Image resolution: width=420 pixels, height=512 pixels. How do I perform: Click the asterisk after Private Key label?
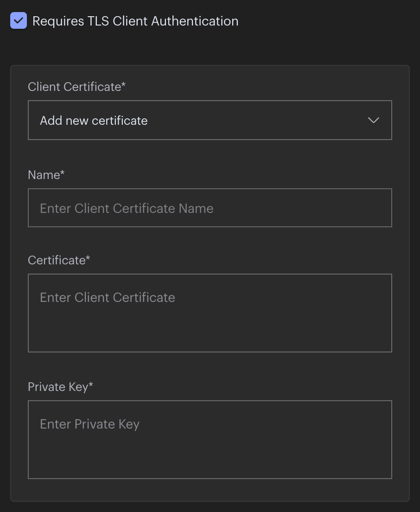91,385
